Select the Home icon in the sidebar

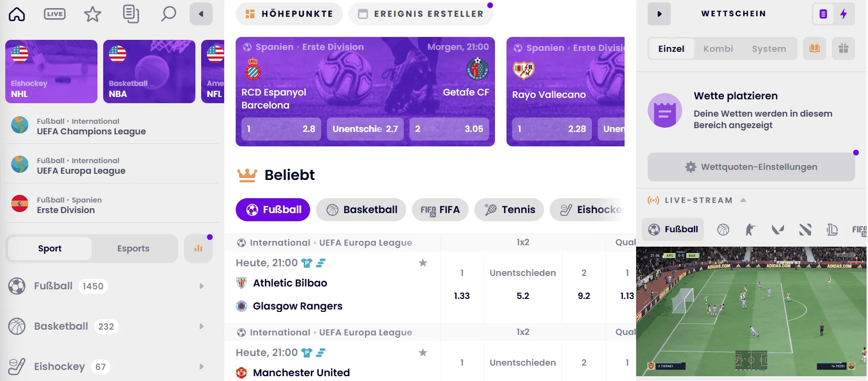pyautogui.click(x=16, y=14)
